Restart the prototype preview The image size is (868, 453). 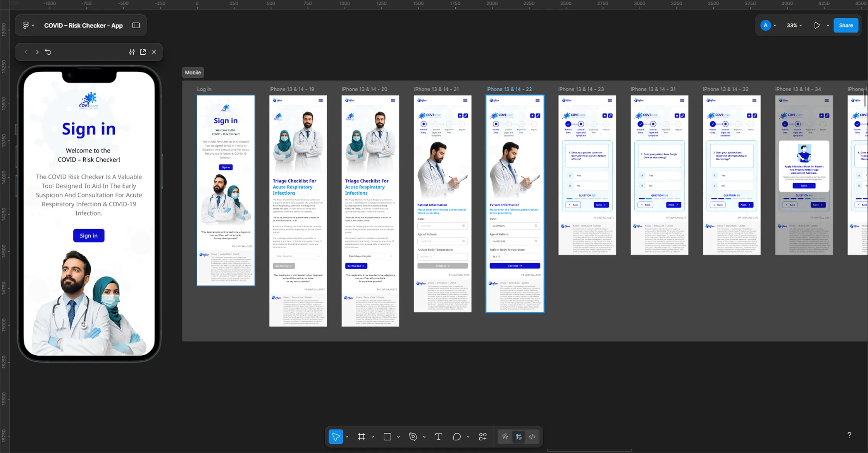tap(48, 52)
